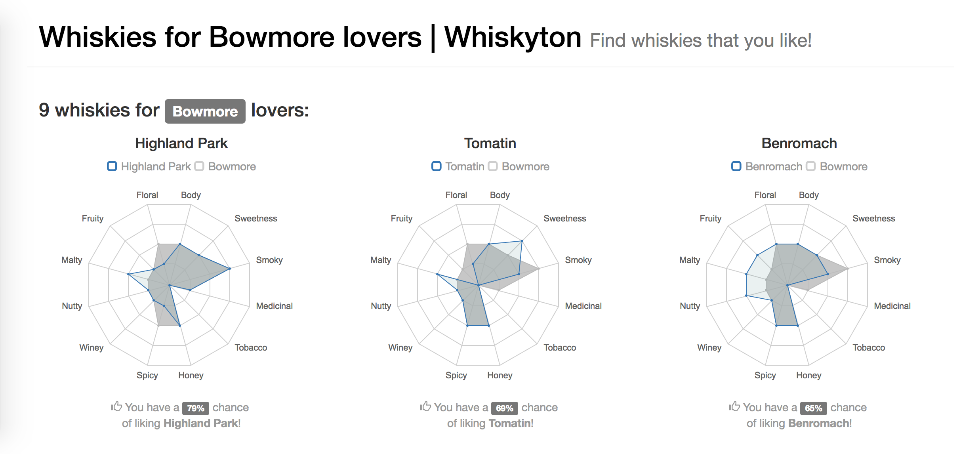Click the thumbs-up icon beside the Tomatin percentage

425,407
